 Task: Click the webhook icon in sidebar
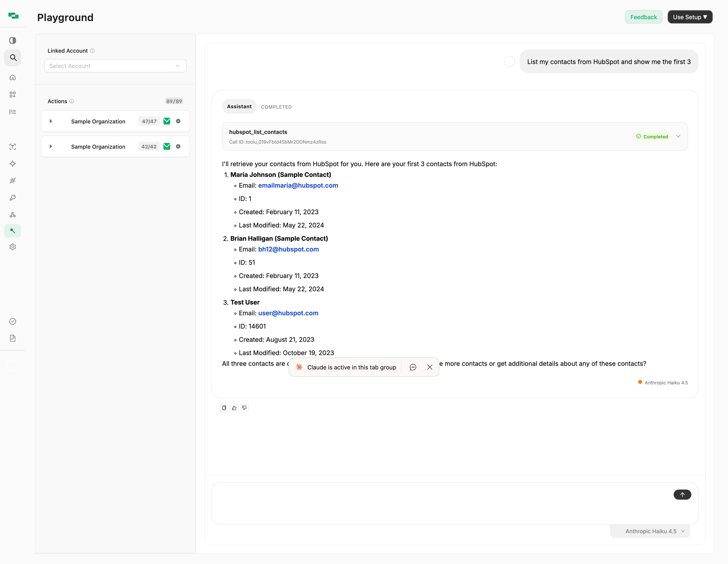coord(13,215)
